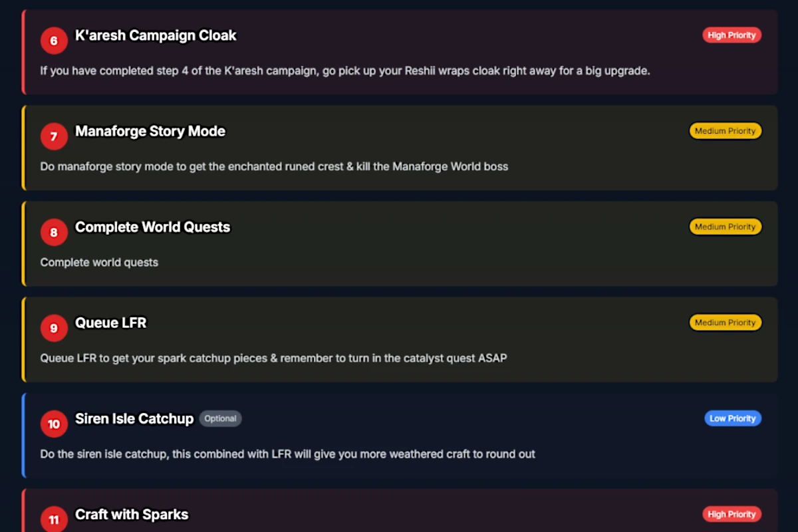This screenshot has width=798, height=532.
Task: Click the Queue LFR description text
Action: (273, 358)
